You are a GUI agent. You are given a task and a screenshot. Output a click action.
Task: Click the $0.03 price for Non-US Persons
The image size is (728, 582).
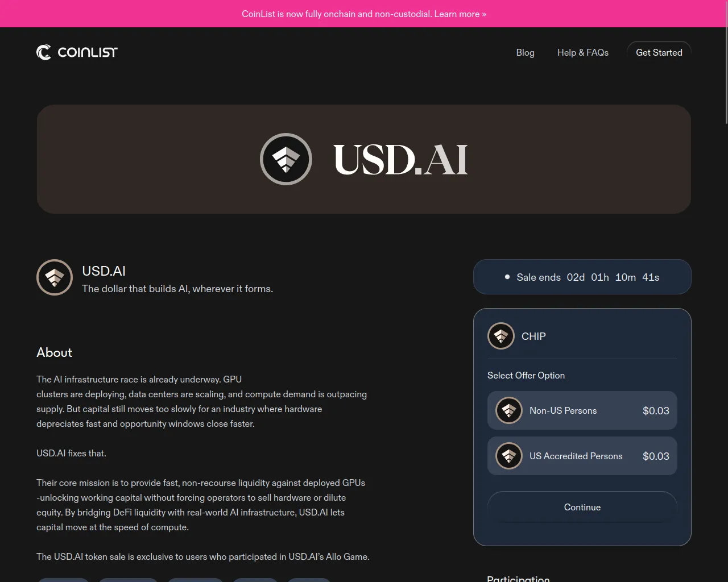point(656,410)
